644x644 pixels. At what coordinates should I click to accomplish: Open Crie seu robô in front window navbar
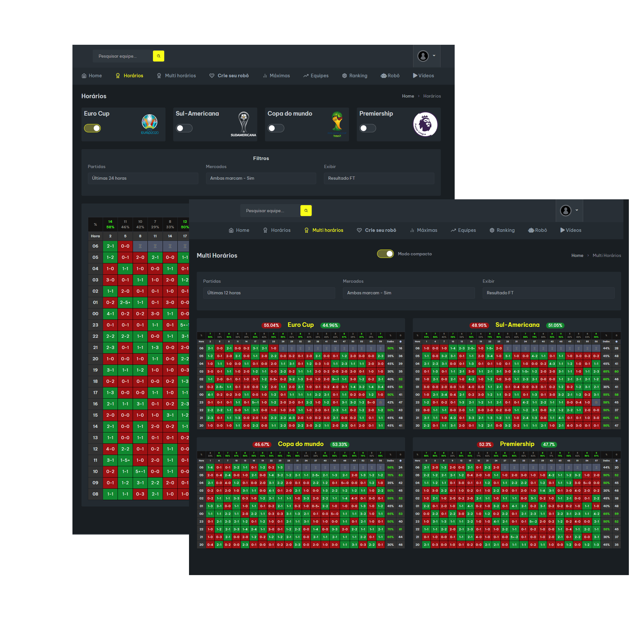pos(376,230)
